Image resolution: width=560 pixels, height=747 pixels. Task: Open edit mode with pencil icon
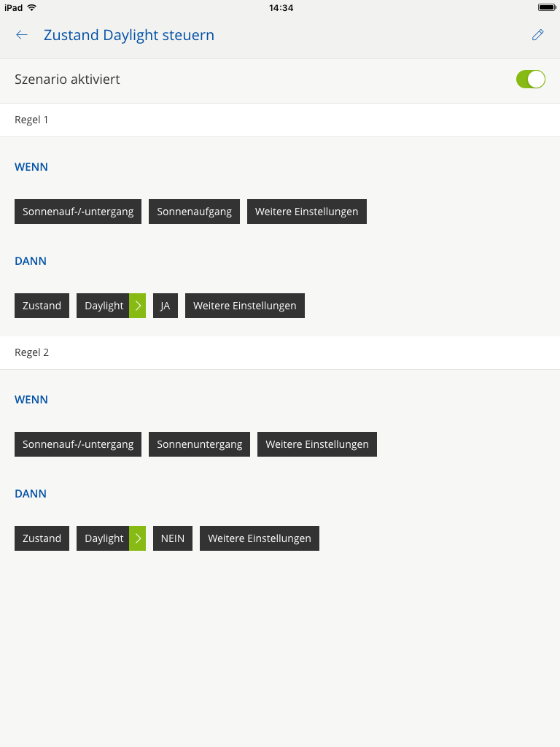coord(538,35)
